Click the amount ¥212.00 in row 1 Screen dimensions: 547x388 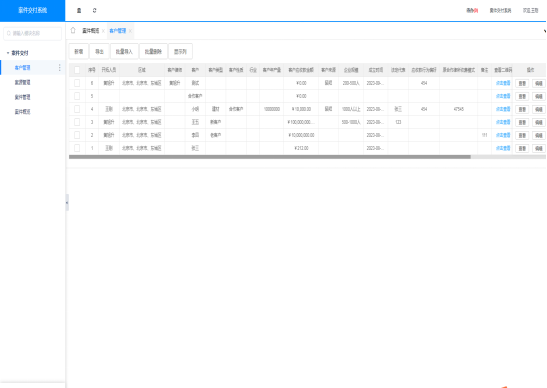coord(301,148)
